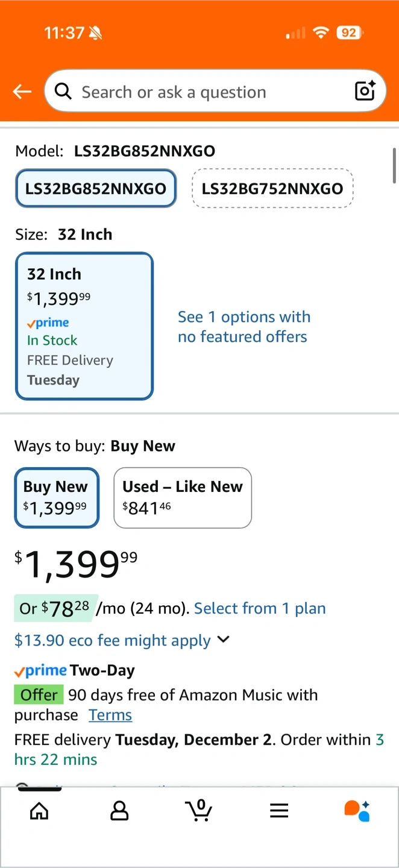Select model LS32BG752NNXGO option
Screen dimensions: 399x868
[x=272, y=189]
